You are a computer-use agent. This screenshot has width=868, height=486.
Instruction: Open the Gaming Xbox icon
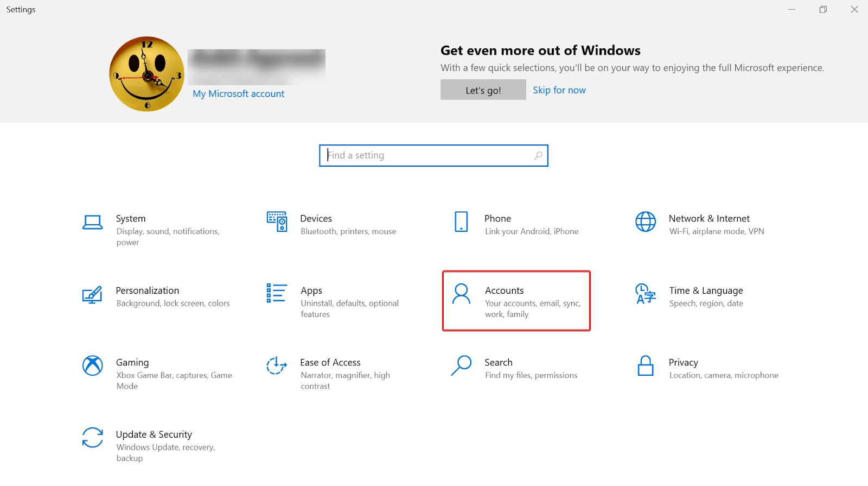[x=92, y=365]
